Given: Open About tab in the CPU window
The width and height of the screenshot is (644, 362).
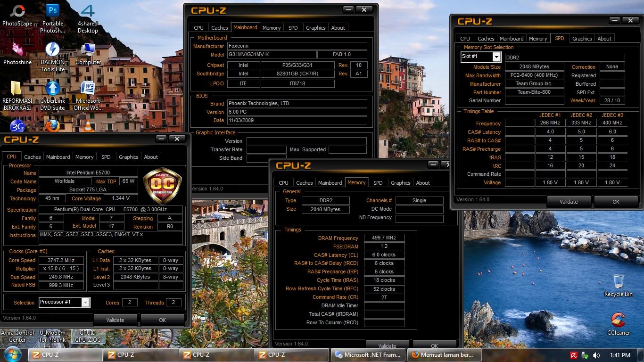Looking at the screenshot, I should pyautogui.click(x=151, y=157).
